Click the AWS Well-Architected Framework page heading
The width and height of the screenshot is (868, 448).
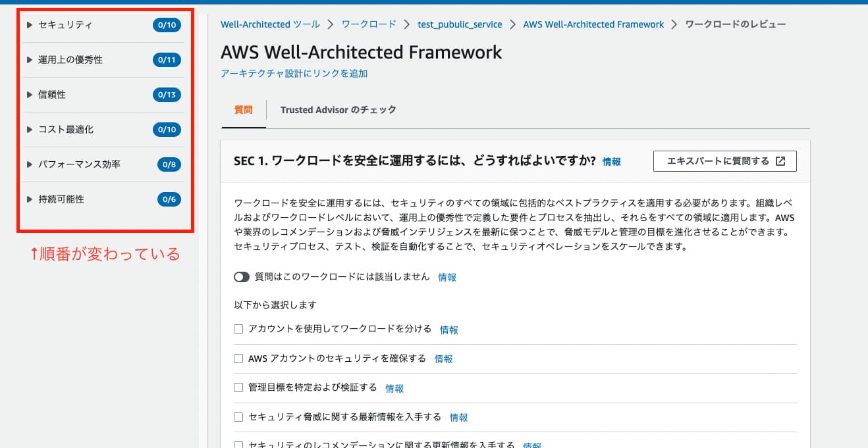point(362,52)
